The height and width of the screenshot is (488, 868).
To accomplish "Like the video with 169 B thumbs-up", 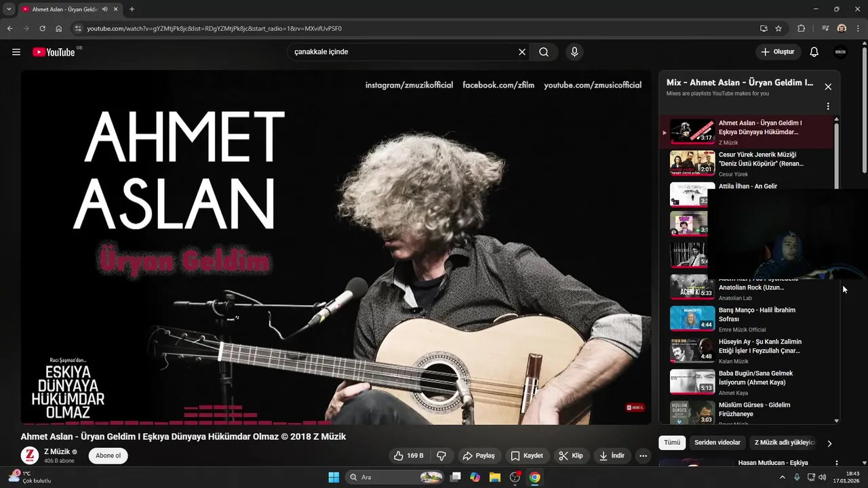I will pos(409,456).
